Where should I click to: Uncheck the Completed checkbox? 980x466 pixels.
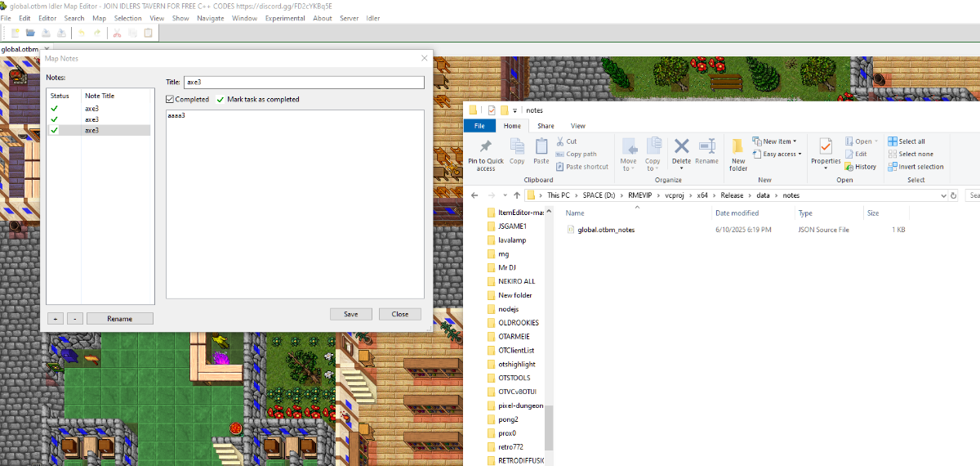(x=170, y=100)
